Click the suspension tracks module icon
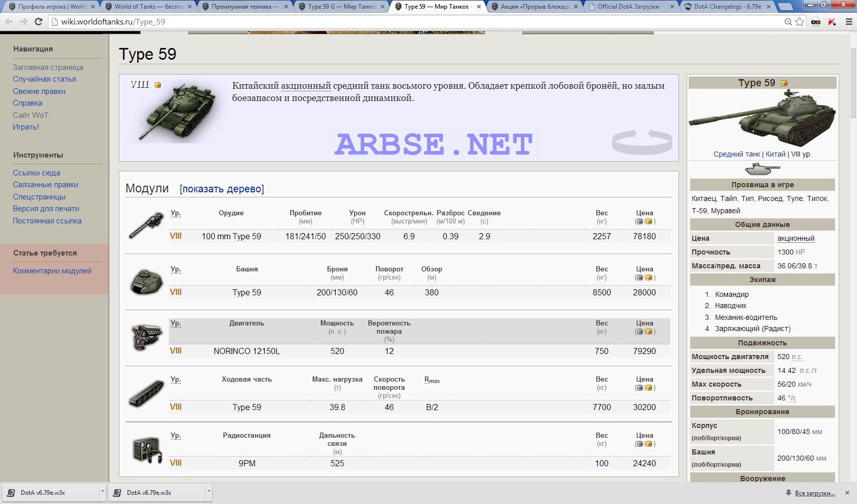Screen dimensions: 857x504 click(x=146, y=394)
